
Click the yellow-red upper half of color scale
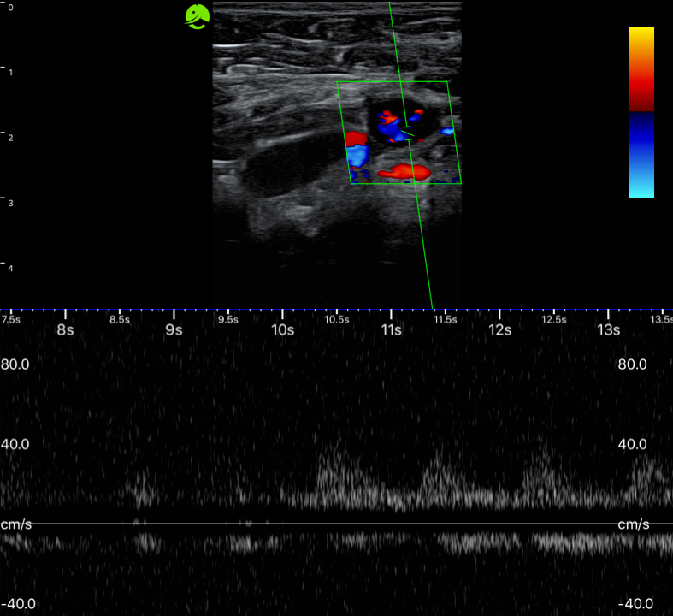coord(641,67)
